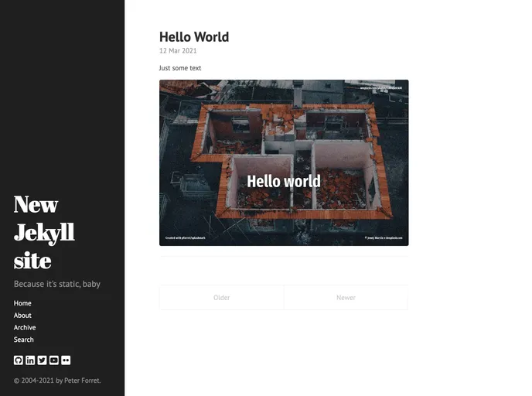Click the copyright Peter Forret text
The height and width of the screenshot is (396, 532).
click(57, 381)
